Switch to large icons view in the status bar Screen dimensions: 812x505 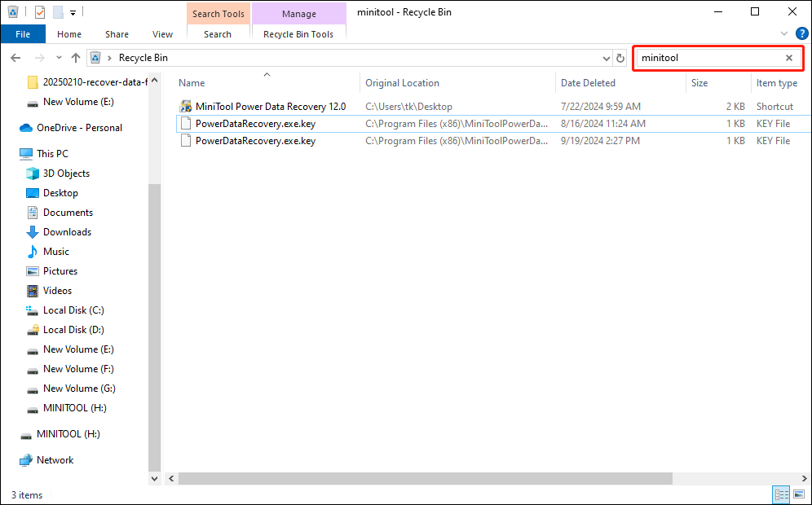tap(799, 494)
